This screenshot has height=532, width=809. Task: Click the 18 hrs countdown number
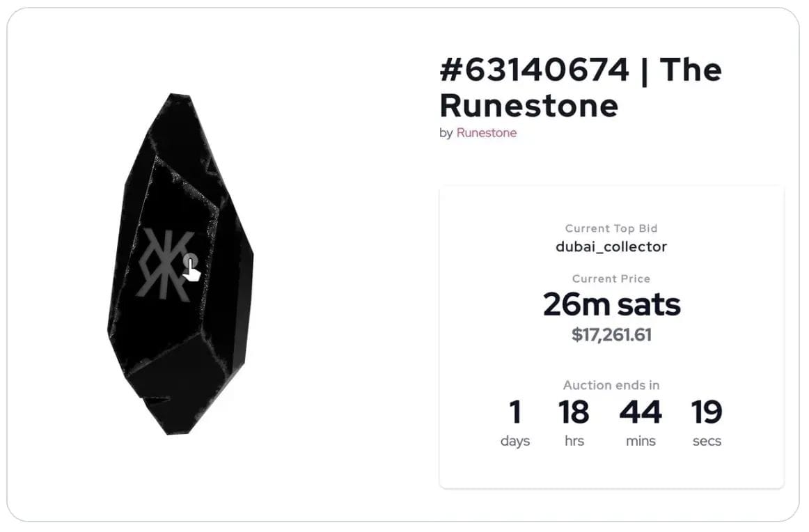[x=573, y=412]
